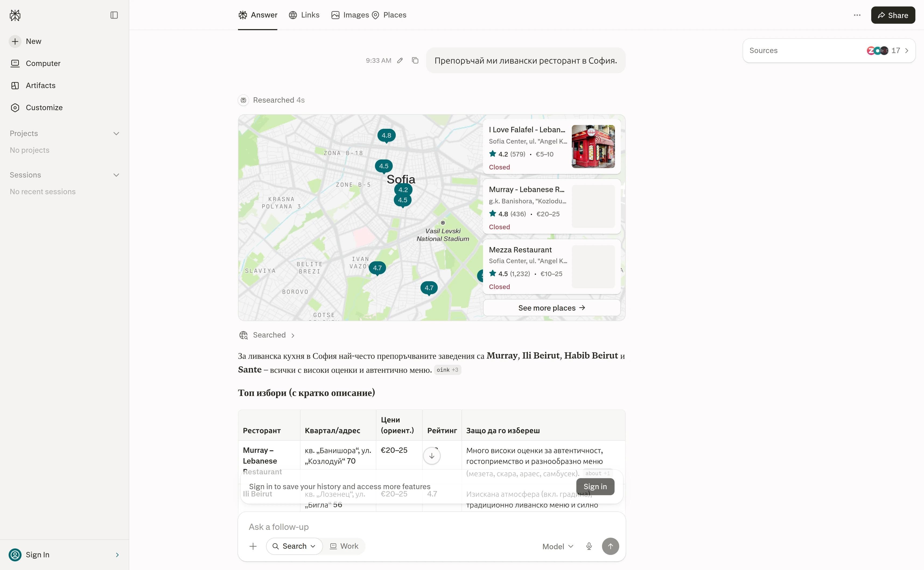Select the 4.2 rating map pin
Viewport: 924px width, 570px height.
pos(403,190)
